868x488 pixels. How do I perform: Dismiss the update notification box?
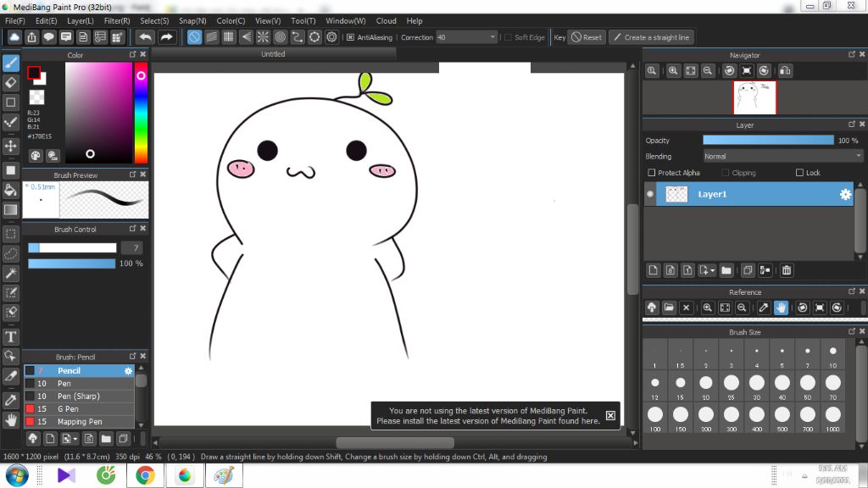(610, 415)
